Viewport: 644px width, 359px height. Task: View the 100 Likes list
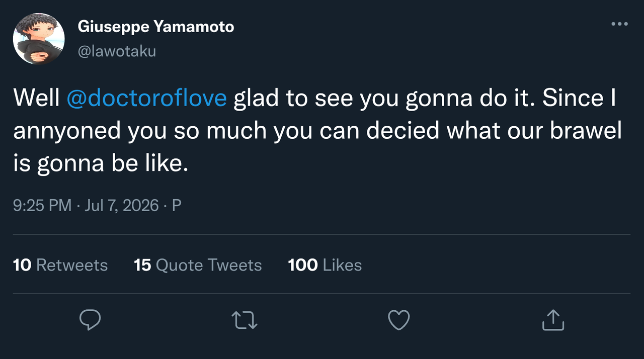click(x=325, y=265)
